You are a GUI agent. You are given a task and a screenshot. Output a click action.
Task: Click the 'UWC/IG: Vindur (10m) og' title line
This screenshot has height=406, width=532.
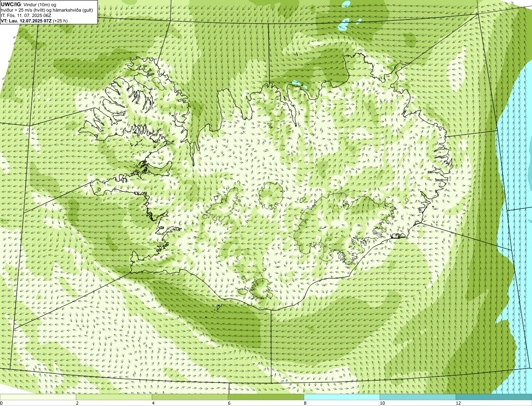[29, 4]
